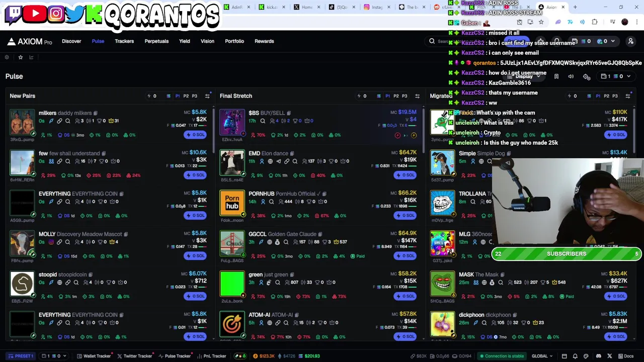This screenshot has height=362, width=644.
Task: Copy the milkers token name via the copy icon
Action: 96,113
